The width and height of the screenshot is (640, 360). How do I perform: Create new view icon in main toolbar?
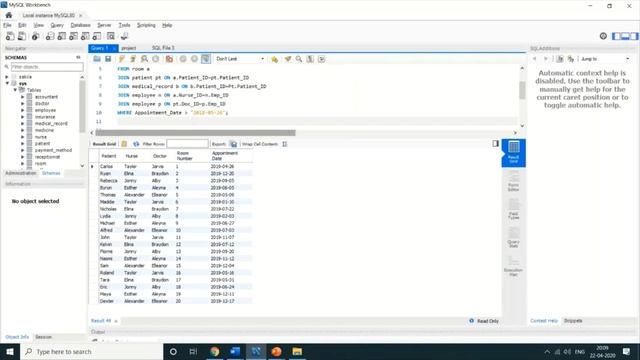point(73,36)
